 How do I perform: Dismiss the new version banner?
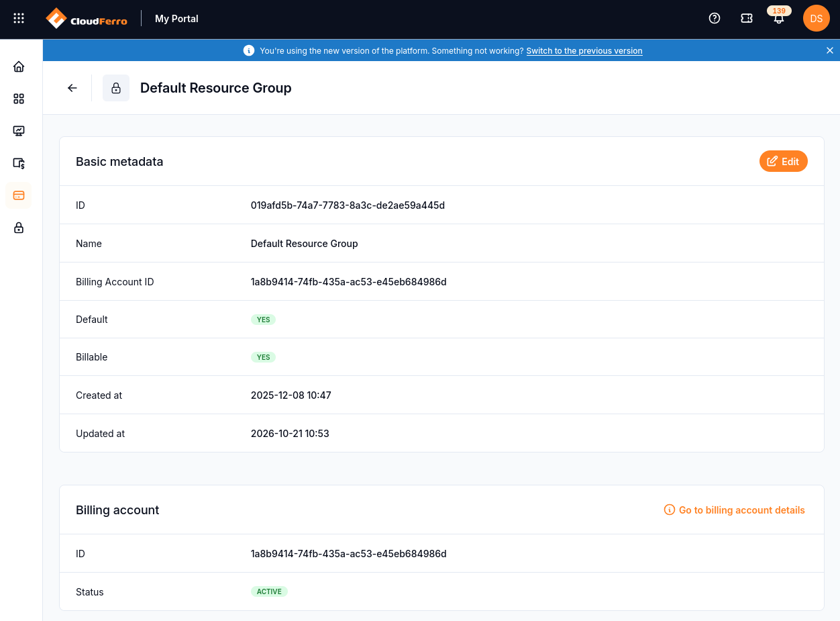[x=830, y=50]
